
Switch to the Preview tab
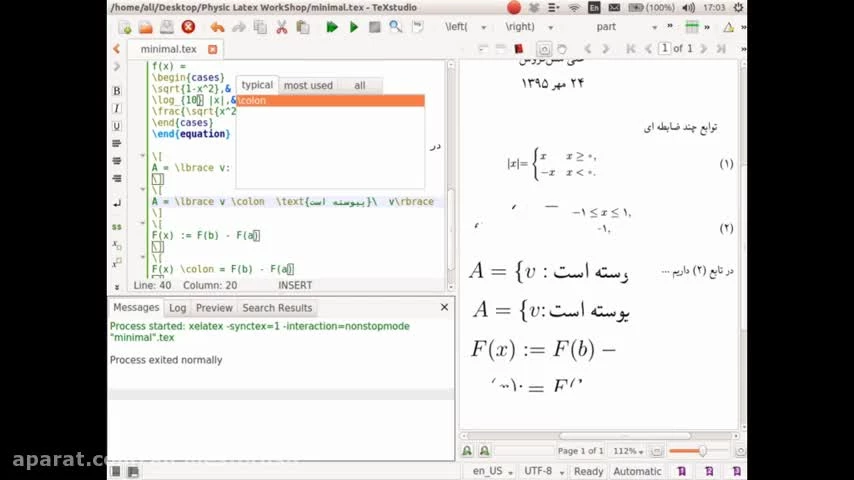click(214, 308)
